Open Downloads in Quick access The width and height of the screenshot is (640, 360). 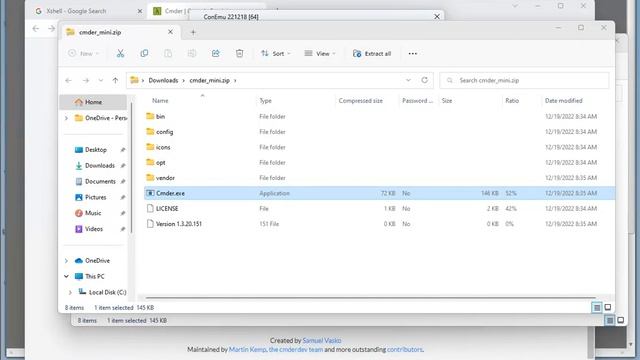coord(100,166)
